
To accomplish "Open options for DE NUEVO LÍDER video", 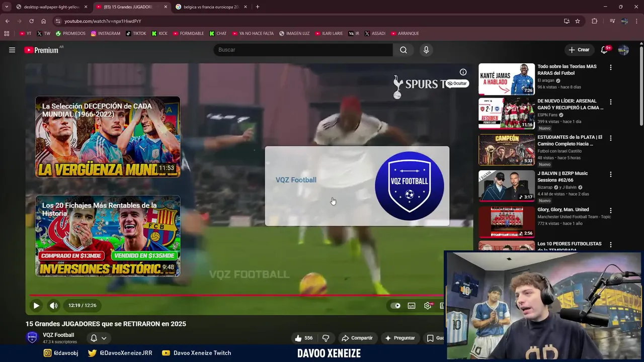I will [x=611, y=102].
